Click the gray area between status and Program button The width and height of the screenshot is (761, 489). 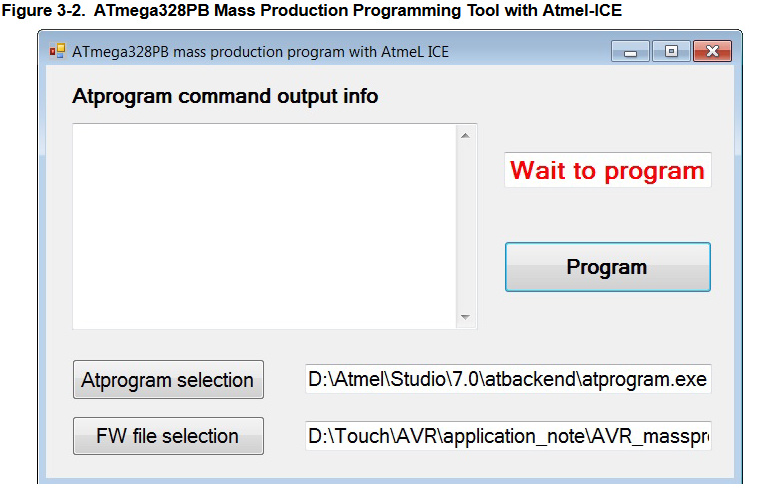tap(608, 215)
